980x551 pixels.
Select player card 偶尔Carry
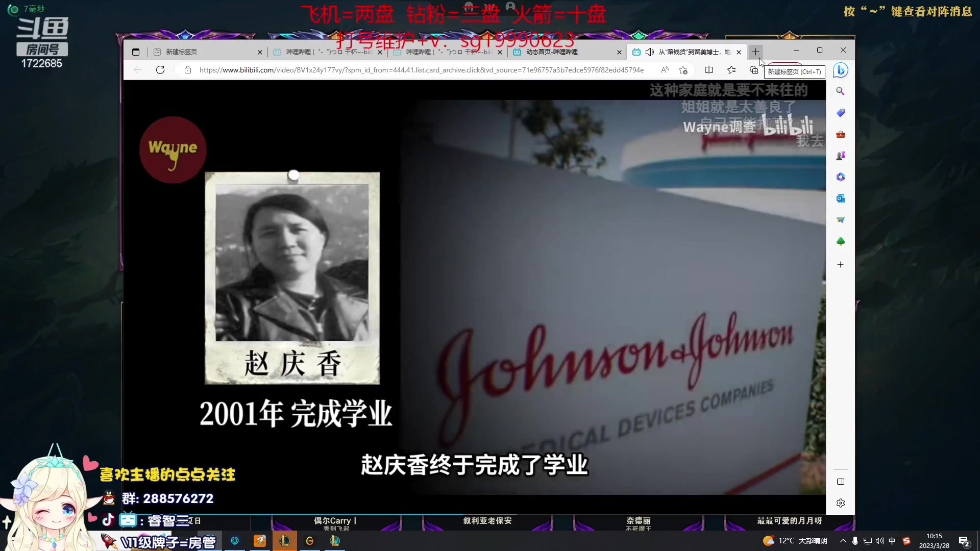(x=335, y=522)
